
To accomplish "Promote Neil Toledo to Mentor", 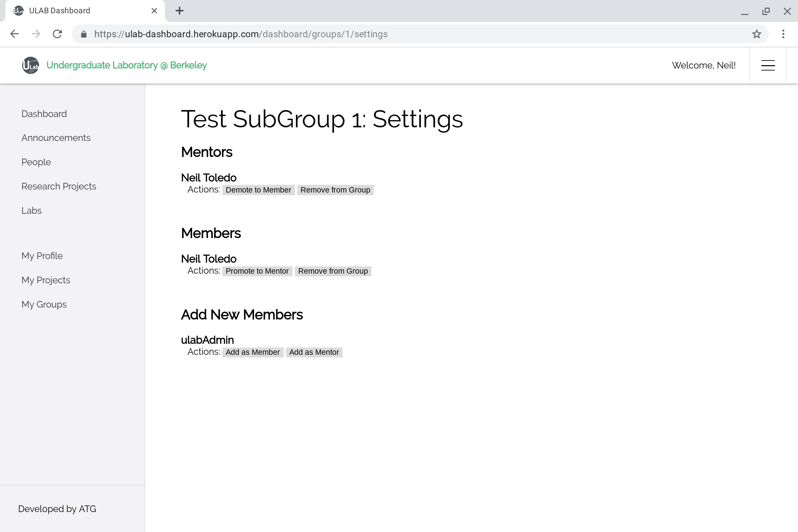I will coord(257,271).
